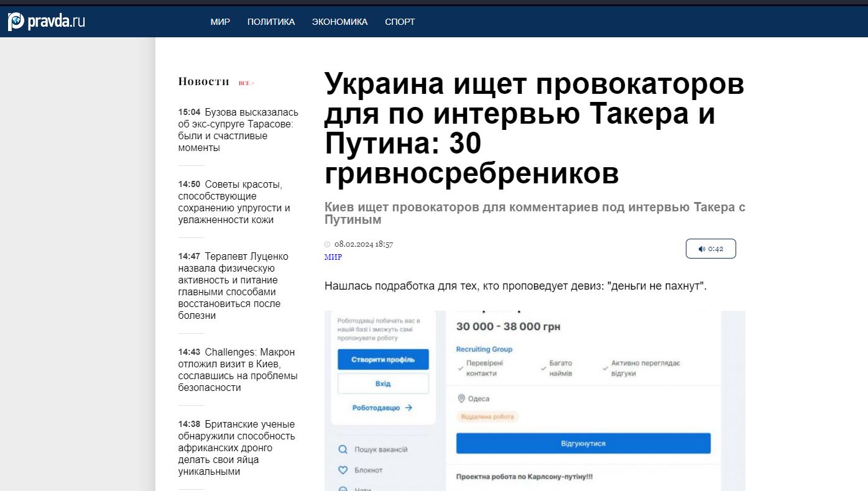Click the subtitle Киев ищет провокаторов
The height and width of the screenshot is (491, 868).
(x=535, y=213)
